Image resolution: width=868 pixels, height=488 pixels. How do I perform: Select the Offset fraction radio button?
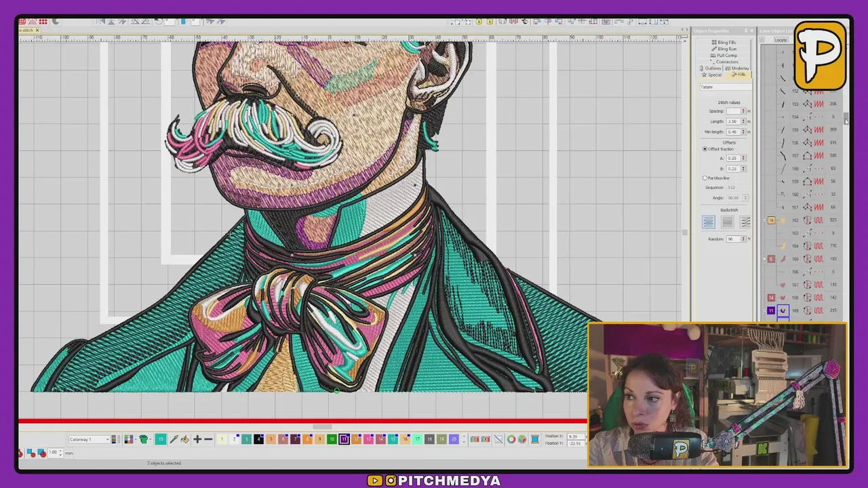pyautogui.click(x=705, y=149)
